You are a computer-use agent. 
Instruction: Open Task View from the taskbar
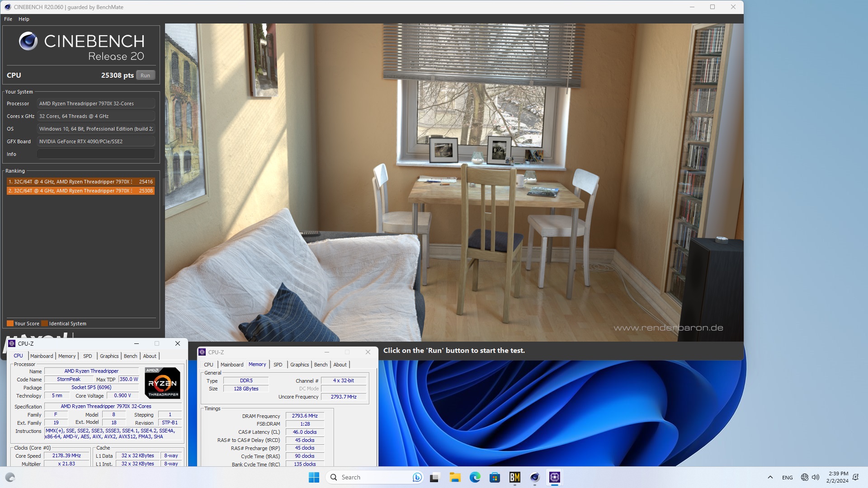tap(435, 477)
